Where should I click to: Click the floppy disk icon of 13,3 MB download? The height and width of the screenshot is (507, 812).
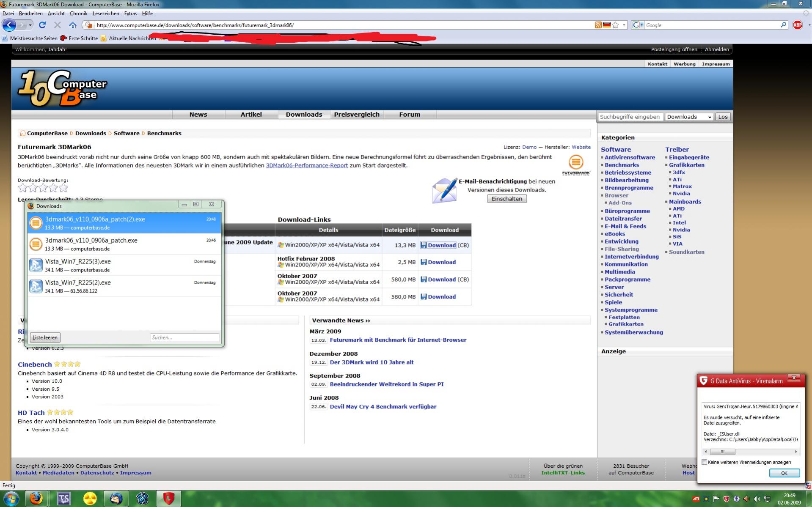[424, 245]
